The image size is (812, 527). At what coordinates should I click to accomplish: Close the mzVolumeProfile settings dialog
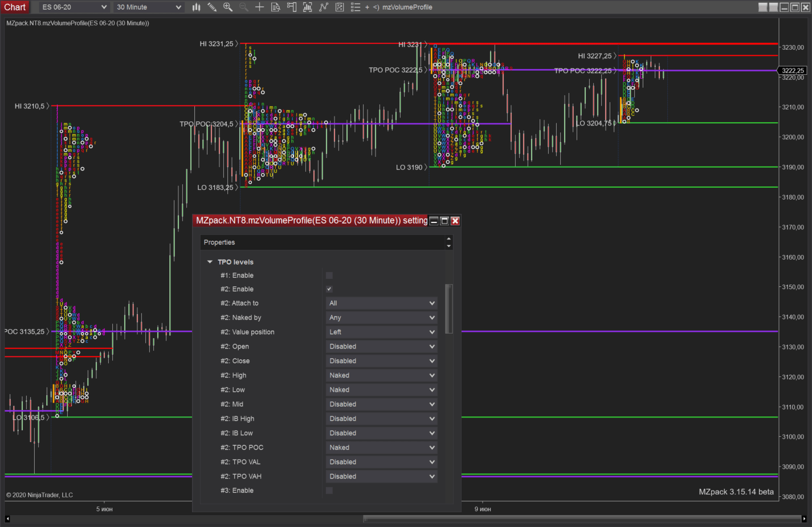455,221
